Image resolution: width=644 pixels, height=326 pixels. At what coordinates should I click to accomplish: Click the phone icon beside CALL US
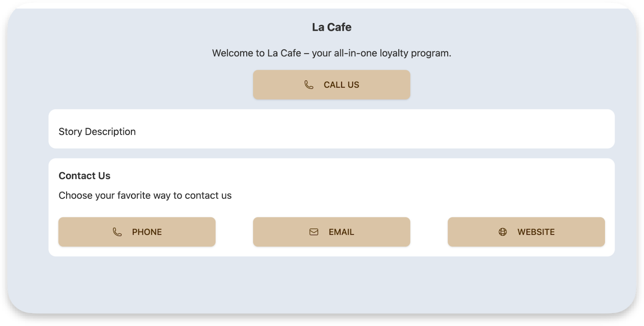pos(309,85)
